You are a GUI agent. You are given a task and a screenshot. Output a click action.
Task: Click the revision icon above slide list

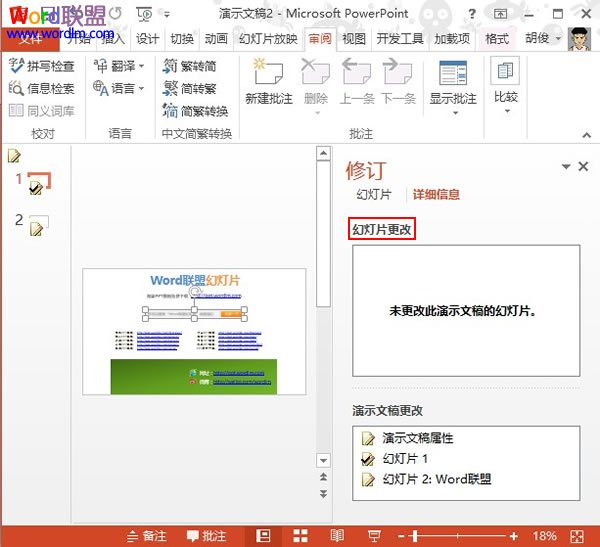pyautogui.click(x=14, y=156)
